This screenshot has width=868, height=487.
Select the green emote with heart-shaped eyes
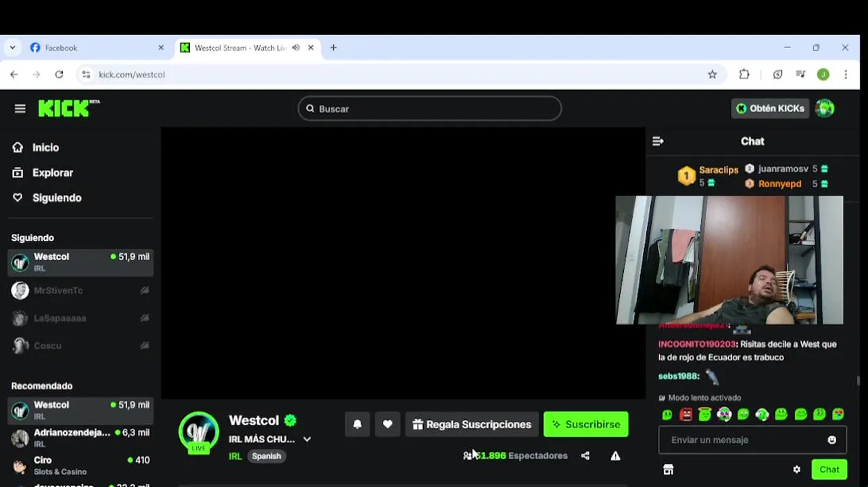coord(724,415)
